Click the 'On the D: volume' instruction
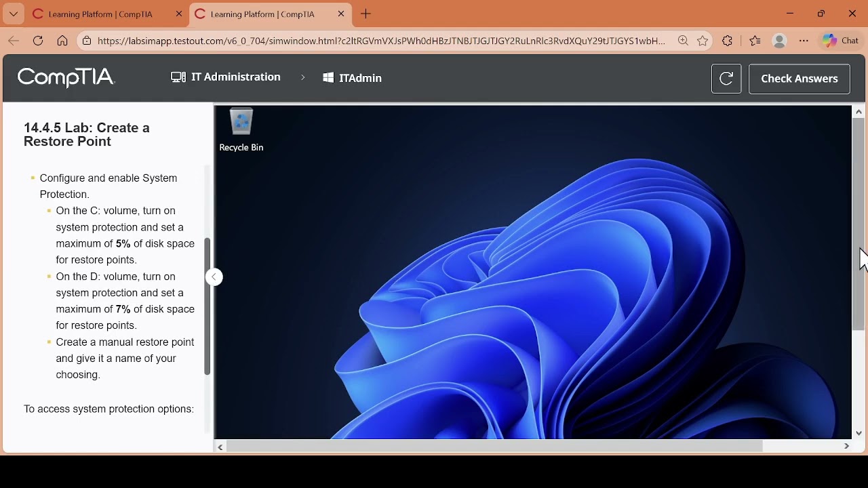The image size is (868, 488). pos(125,301)
